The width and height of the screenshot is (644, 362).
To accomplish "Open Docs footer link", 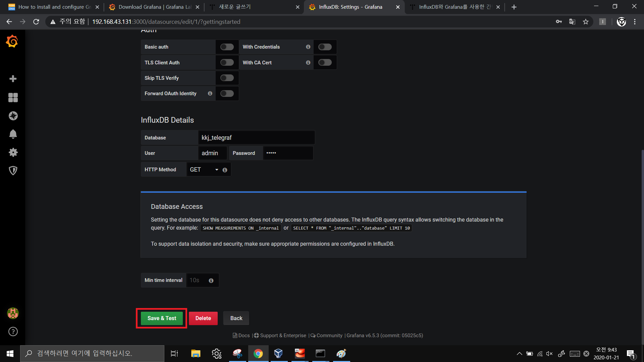I will click(241, 336).
